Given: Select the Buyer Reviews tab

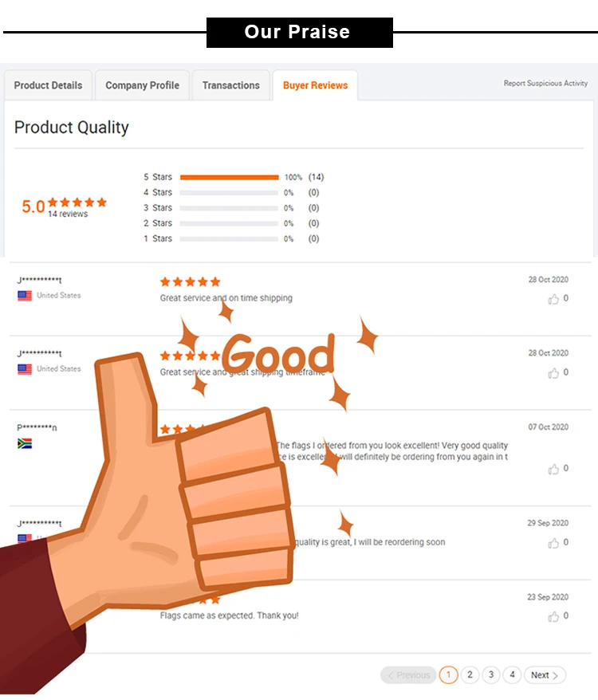Looking at the screenshot, I should coord(315,85).
